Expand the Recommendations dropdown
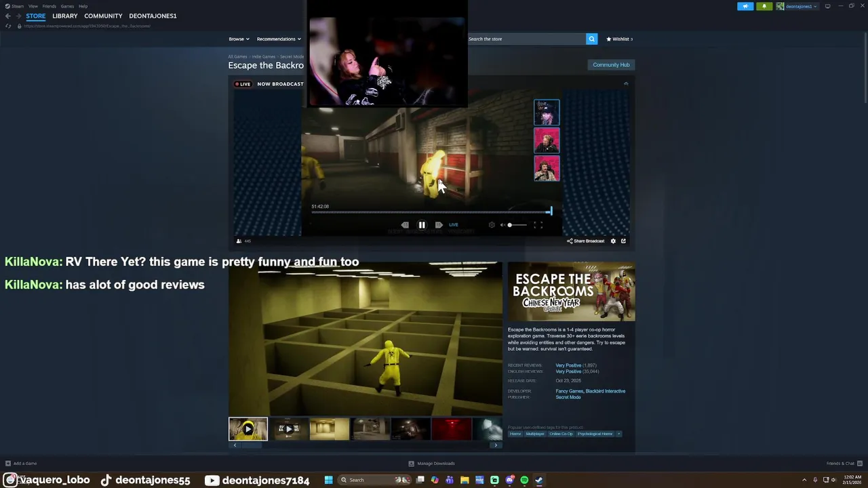868x488 pixels. coord(278,39)
